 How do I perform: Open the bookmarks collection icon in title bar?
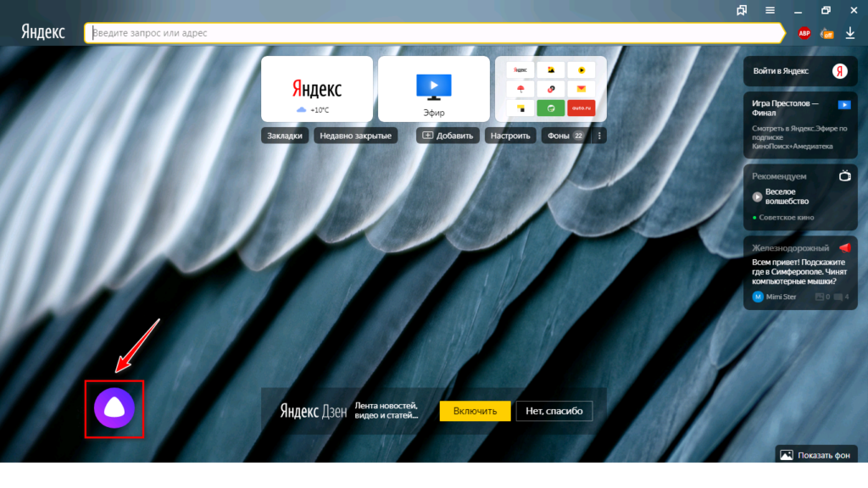(x=742, y=10)
